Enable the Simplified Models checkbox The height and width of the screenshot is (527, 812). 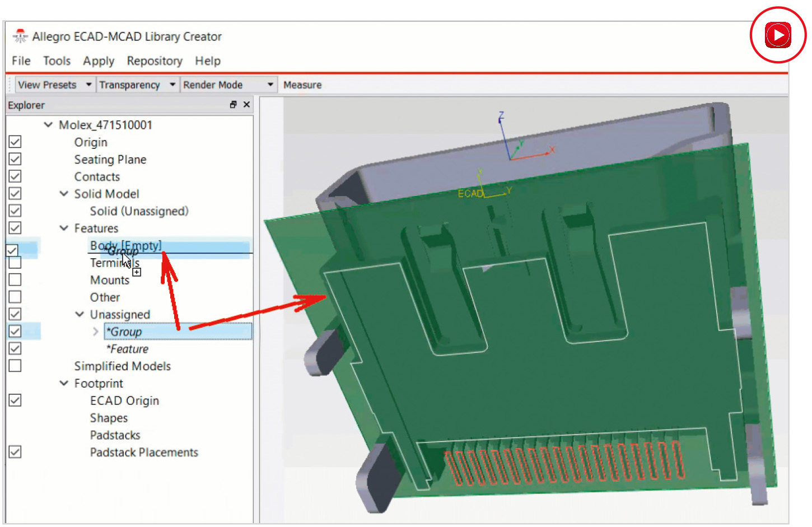point(15,366)
